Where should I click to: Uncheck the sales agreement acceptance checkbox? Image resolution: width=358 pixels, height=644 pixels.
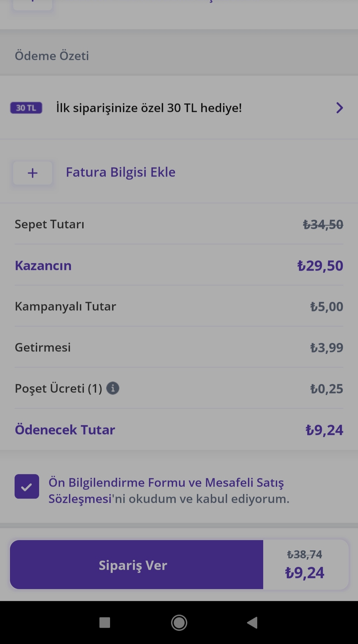[27, 486]
